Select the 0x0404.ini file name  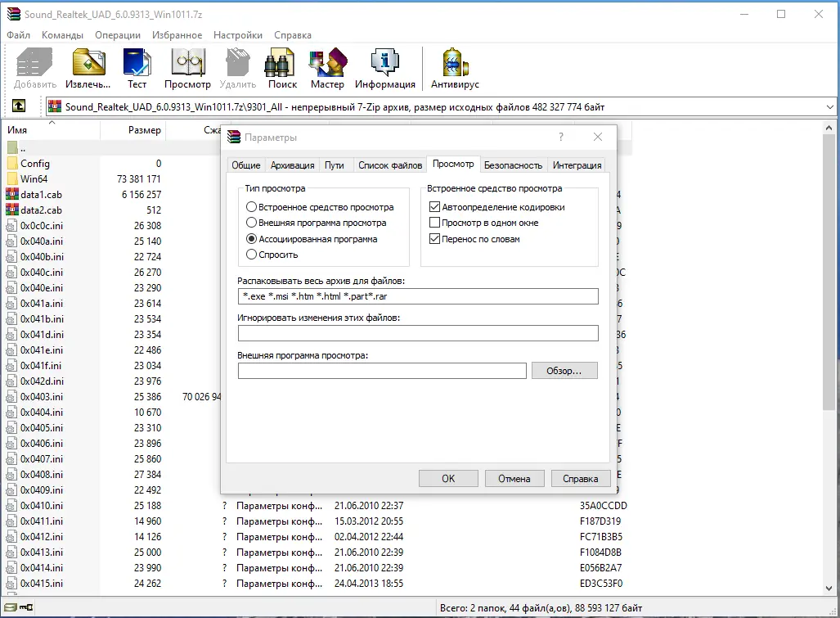pyautogui.click(x=41, y=413)
